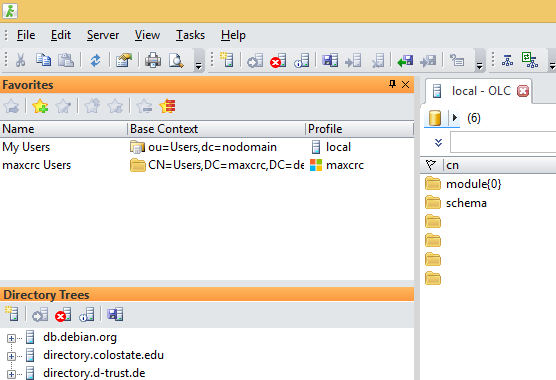556x380 pixels.
Task: Expand the db.debian.org tree node
Action: point(11,338)
